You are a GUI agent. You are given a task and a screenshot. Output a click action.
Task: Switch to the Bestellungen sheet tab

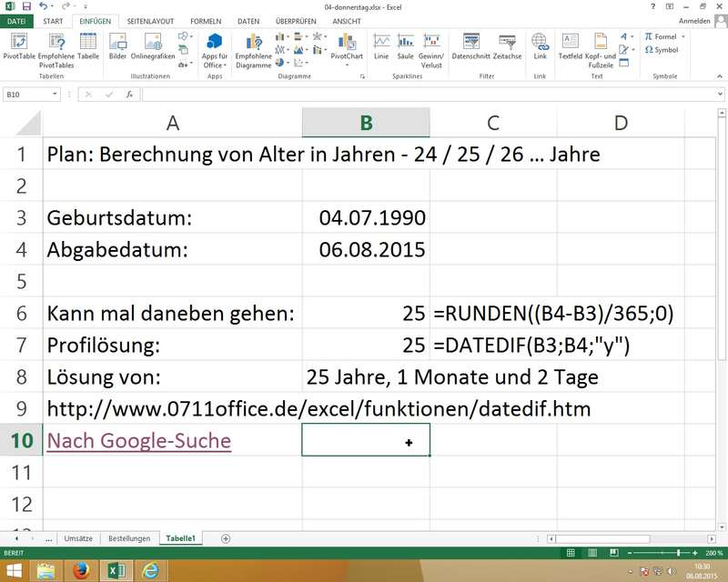[x=128, y=538]
